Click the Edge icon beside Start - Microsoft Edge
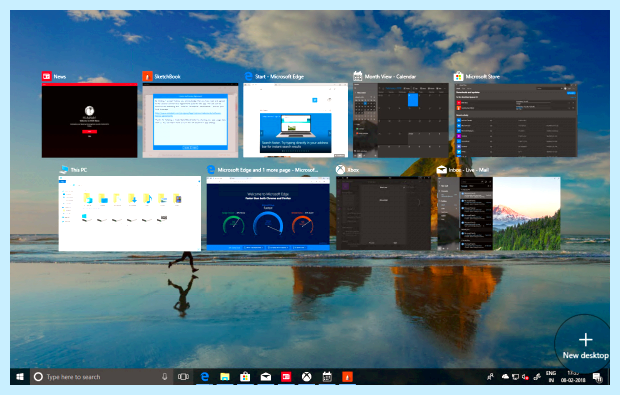620x395 pixels. click(248, 76)
